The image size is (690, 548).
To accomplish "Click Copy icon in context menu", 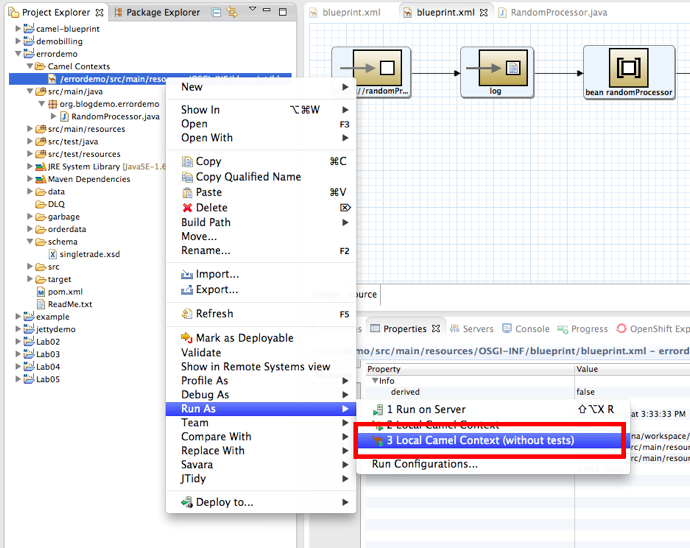I will tap(187, 162).
